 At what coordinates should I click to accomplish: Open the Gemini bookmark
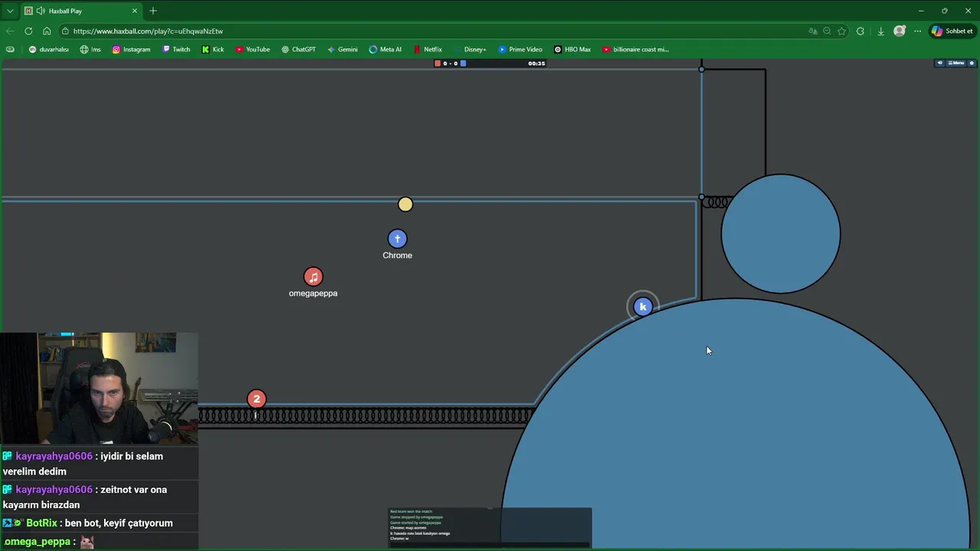pos(342,49)
